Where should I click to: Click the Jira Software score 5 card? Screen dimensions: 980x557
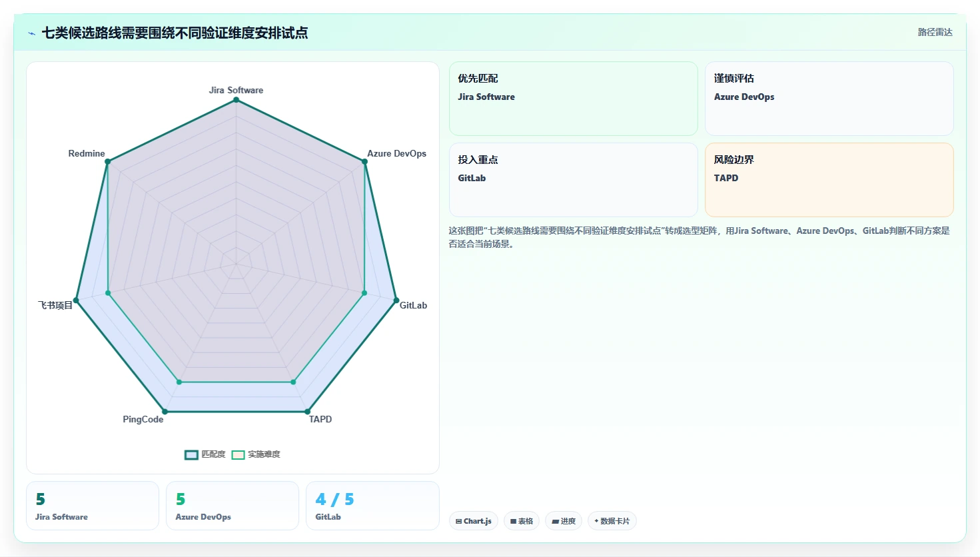[93, 506]
